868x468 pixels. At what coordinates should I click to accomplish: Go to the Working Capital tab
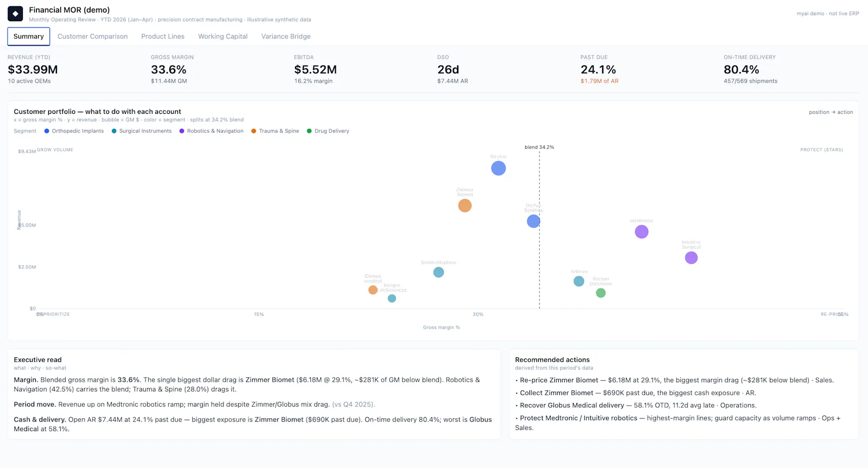click(223, 36)
